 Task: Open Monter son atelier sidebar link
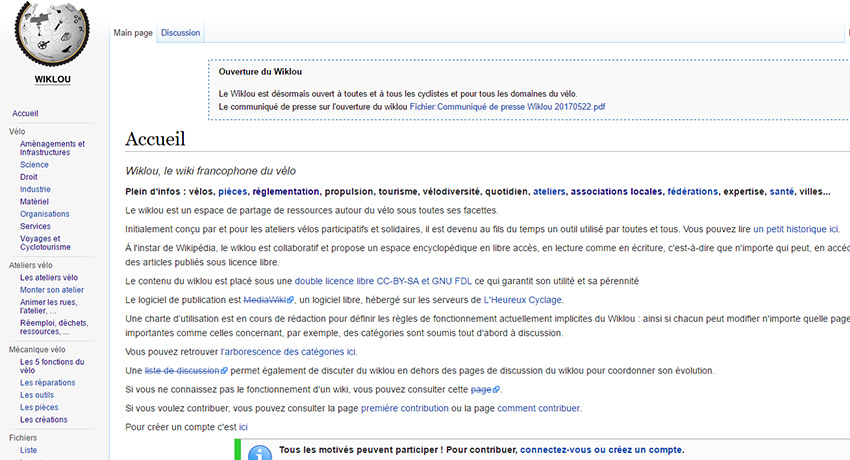(52, 290)
